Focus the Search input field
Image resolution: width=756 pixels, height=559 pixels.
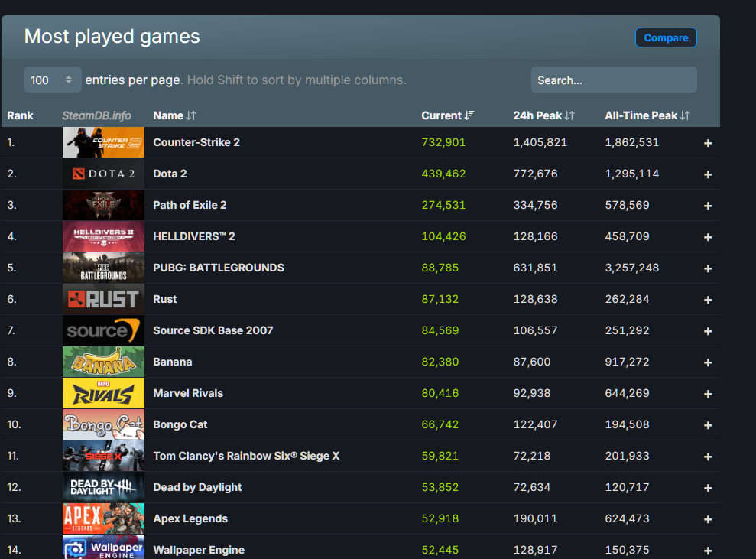coord(614,80)
